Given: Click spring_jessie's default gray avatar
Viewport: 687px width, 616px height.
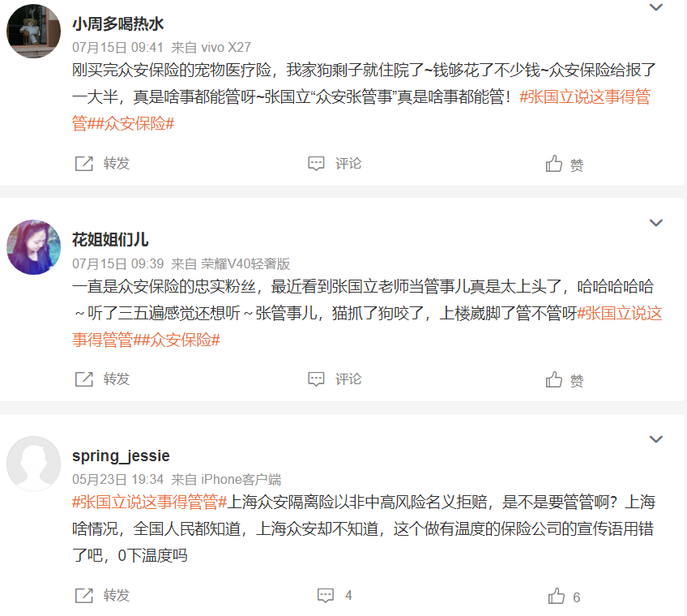Looking at the screenshot, I should (33, 463).
